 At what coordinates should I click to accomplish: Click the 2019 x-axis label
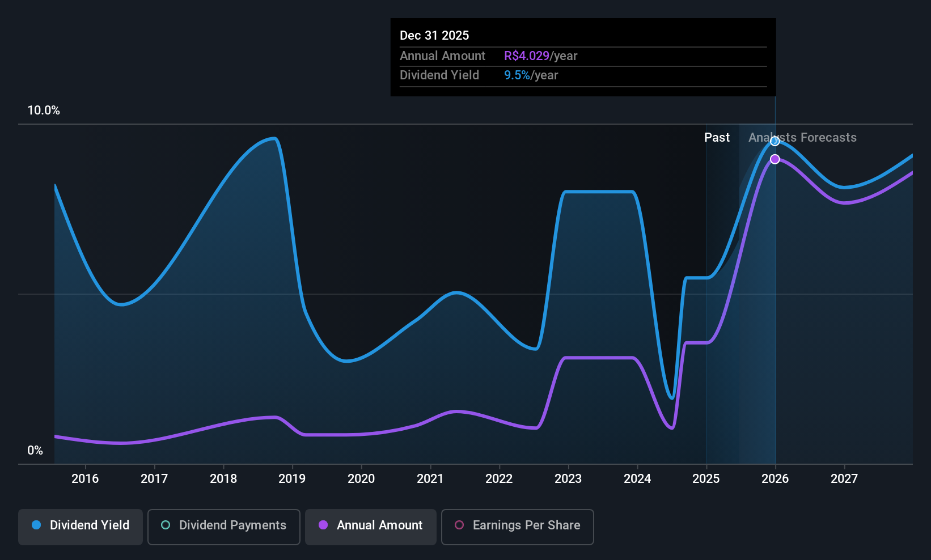[x=292, y=478]
